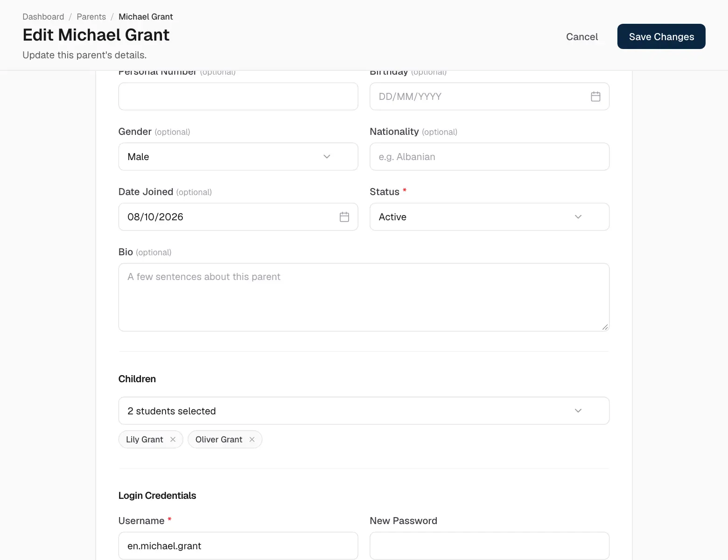The image size is (728, 560).
Task: Click the Date Joined field
Action: [238, 217]
